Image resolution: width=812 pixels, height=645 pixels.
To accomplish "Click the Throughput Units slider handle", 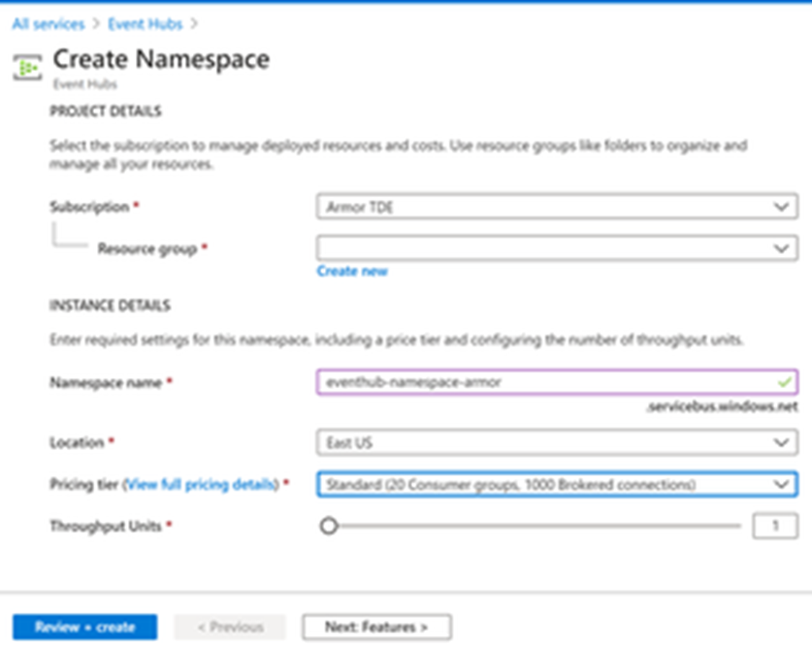I will pyautogui.click(x=329, y=526).
